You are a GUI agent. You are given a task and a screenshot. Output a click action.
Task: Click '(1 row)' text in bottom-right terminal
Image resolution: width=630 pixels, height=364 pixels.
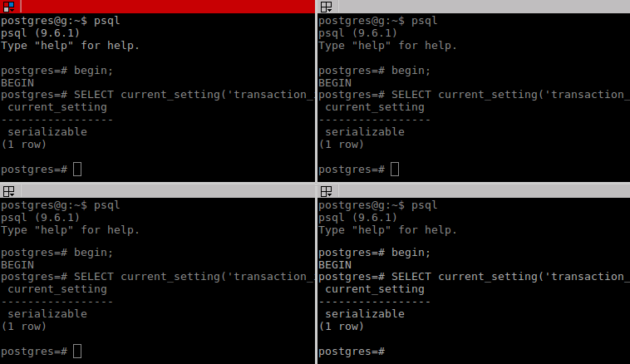[x=341, y=327]
